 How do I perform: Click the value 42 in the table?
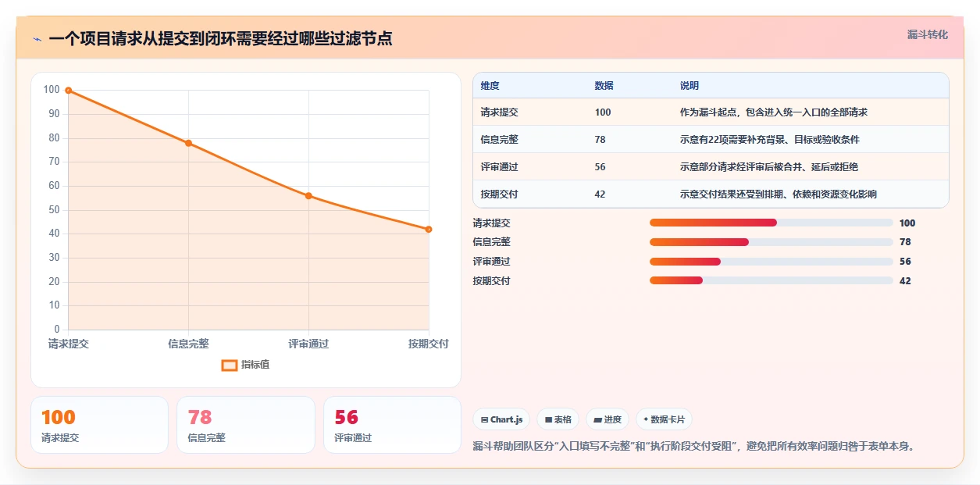click(x=600, y=194)
